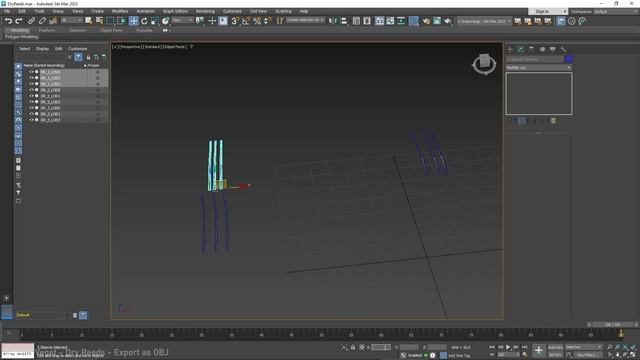Image resolution: width=640 pixels, height=360 pixels.
Task: Click the time slider frame marker
Action: tap(621, 333)
